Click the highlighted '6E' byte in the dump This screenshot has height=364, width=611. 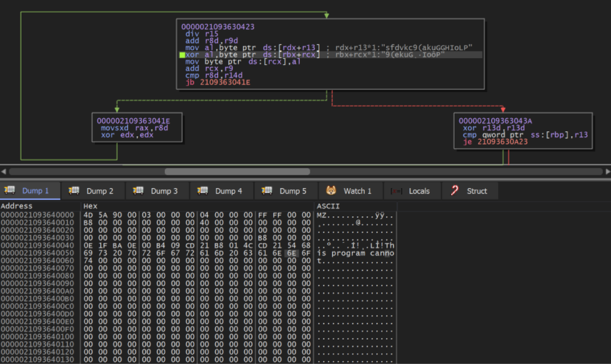click(291, 253)
